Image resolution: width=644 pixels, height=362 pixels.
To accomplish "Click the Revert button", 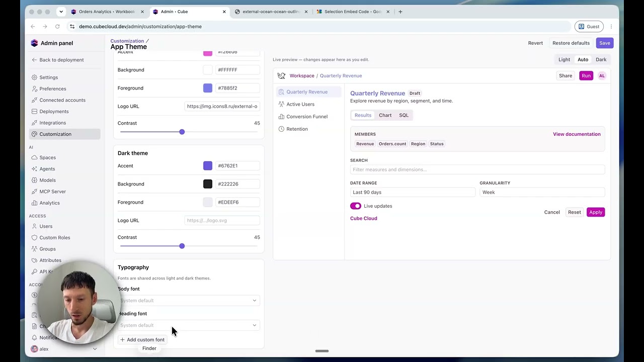I will 535,43.
